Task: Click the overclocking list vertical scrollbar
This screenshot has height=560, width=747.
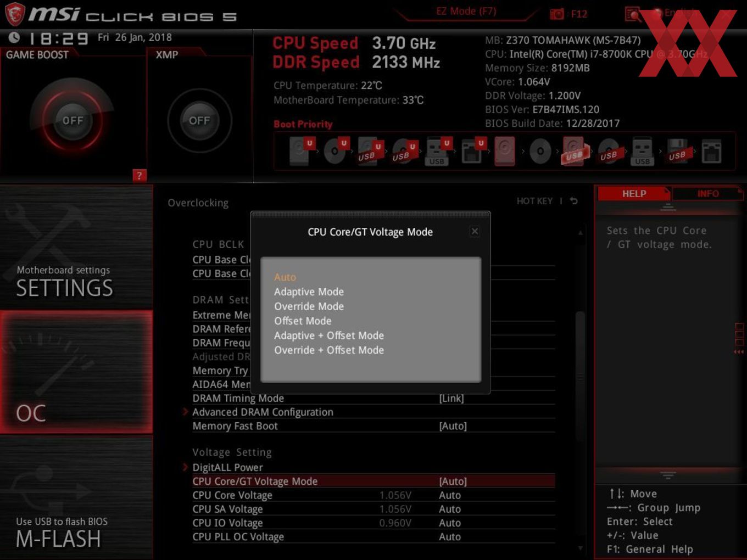Action: (x=580, y=376)
